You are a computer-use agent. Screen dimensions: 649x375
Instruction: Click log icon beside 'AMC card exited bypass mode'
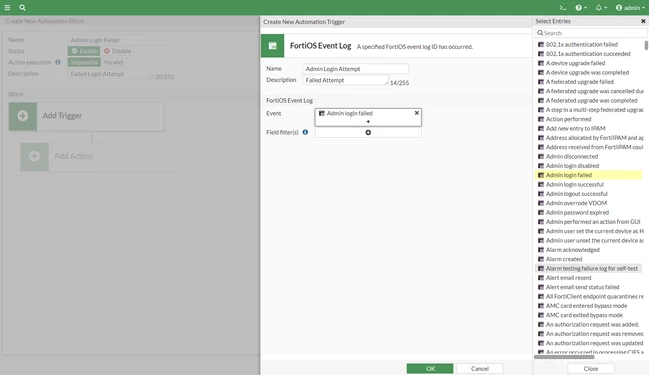click(541, 315)
